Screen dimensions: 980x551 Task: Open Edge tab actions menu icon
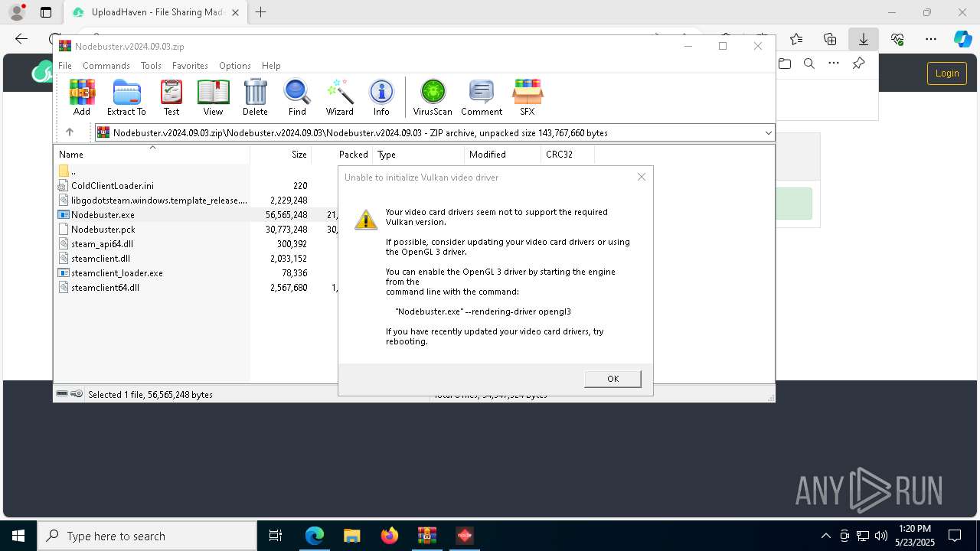[x=46, y=12]
